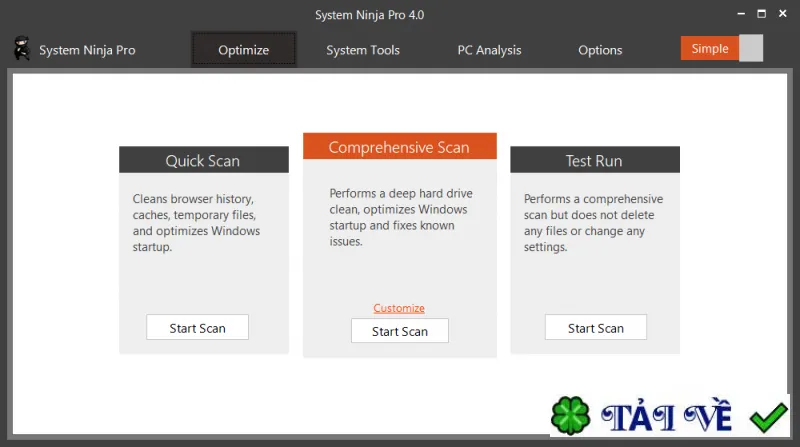This screenshot has width=800, height=447.
Task: Close the System Ninja Pro window
Action: [783, 14]
